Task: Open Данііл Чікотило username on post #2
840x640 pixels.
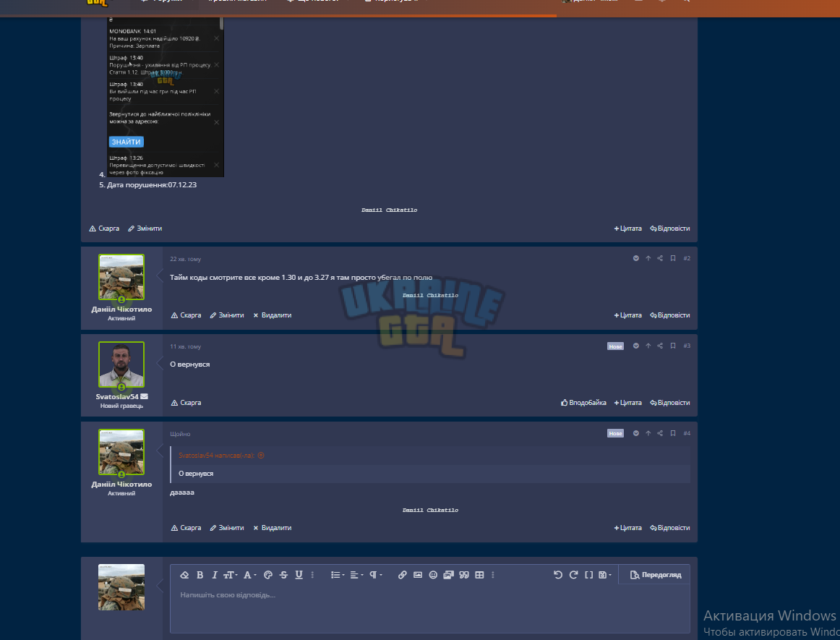Action: pyautogui.click(x=121, y=310)
